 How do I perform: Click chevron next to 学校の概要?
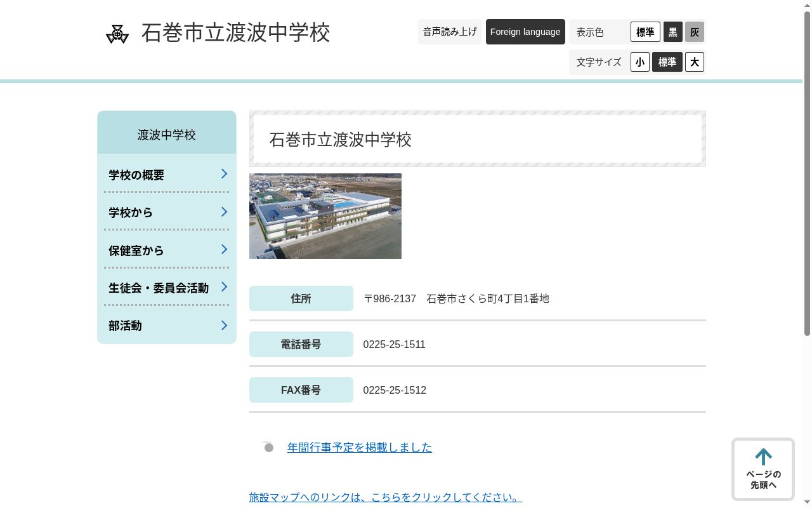point(224,174)
